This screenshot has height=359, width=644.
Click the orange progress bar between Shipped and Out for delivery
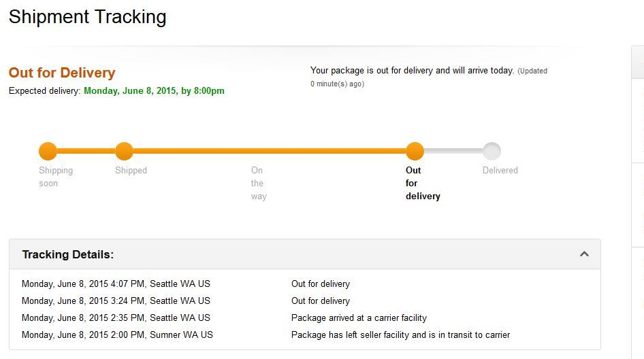(269, 151)
